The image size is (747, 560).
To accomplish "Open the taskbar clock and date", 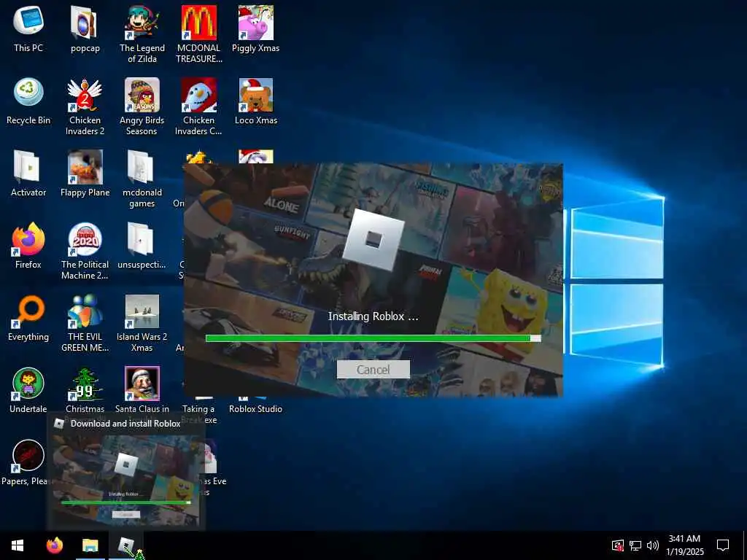I will [x=684, y=545].
